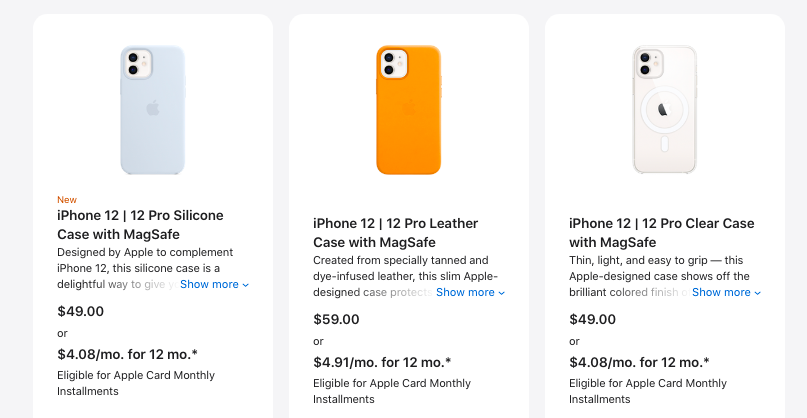Click the $49.00 price on Silicone Case
The image size is (807, 418).
coord(80,311)
